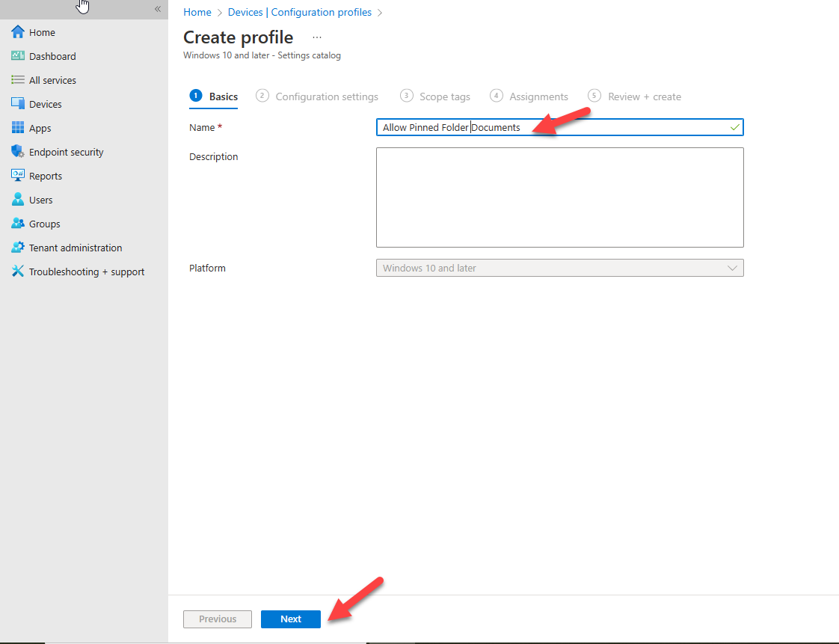The width and height of the screenshot is (839, 644).
Task: Collapse the navigation sidebar with the chevron
Action: 157,9
